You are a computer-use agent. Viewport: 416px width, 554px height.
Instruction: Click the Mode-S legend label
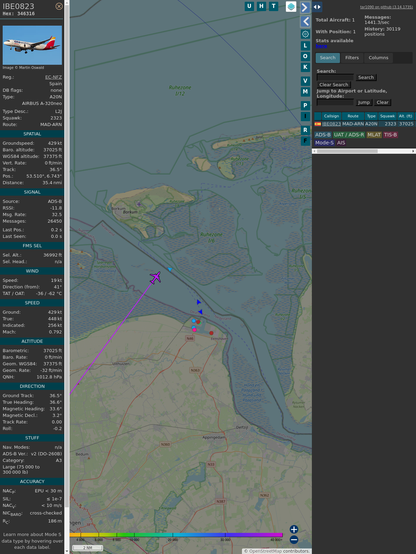click(324, 143)
